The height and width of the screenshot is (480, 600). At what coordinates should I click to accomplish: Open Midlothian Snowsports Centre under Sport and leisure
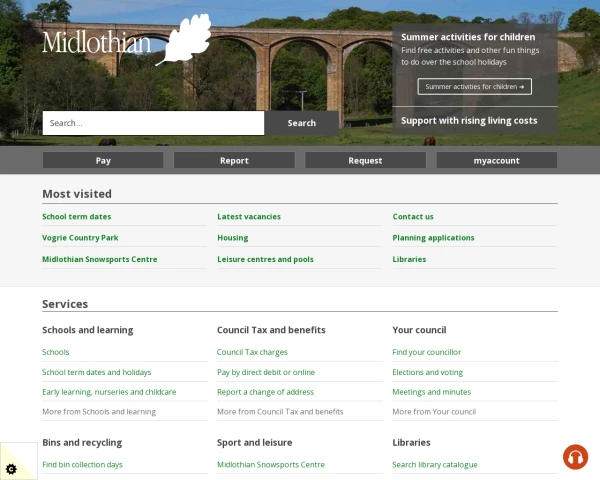(271, 465)
